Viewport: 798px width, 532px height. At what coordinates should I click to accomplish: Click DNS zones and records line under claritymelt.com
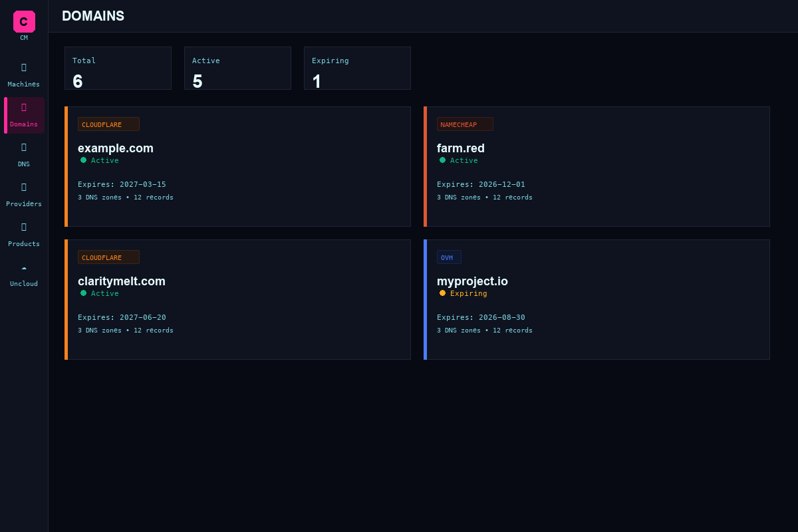[x=126, y=331]
